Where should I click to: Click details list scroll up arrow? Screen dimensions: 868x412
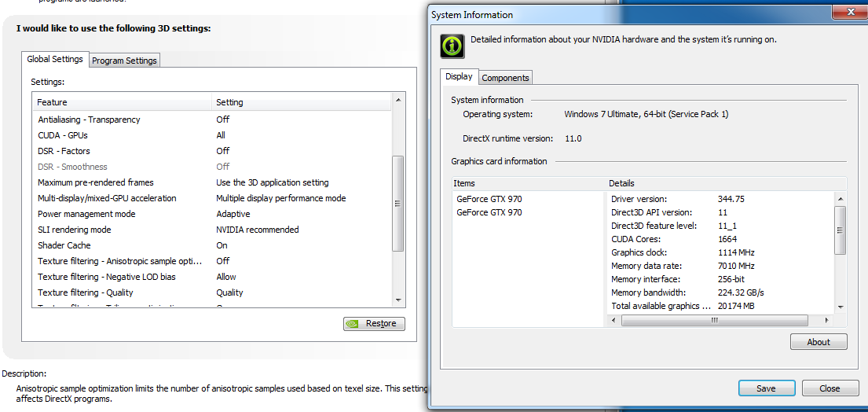click(840, 199)
